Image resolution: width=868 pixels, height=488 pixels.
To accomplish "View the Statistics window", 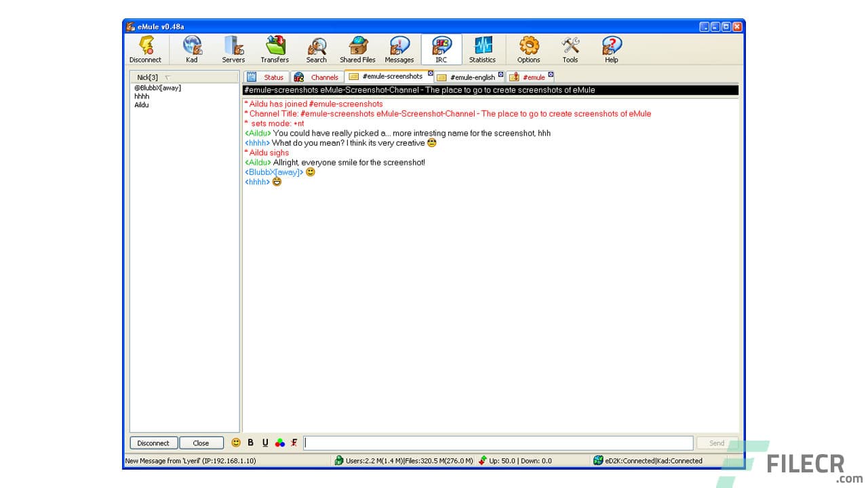I will 482,49.
